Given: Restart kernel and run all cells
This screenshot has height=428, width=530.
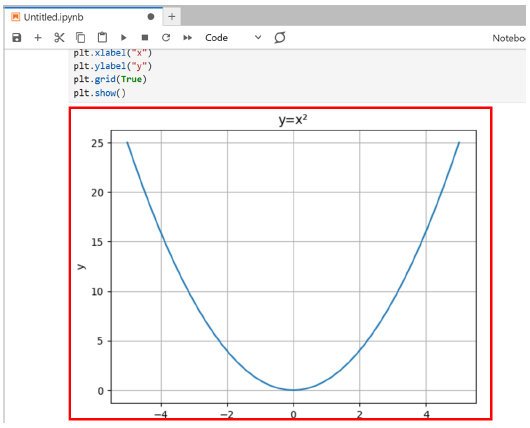Looking at the screenshot, I should (x=187, y=38).
